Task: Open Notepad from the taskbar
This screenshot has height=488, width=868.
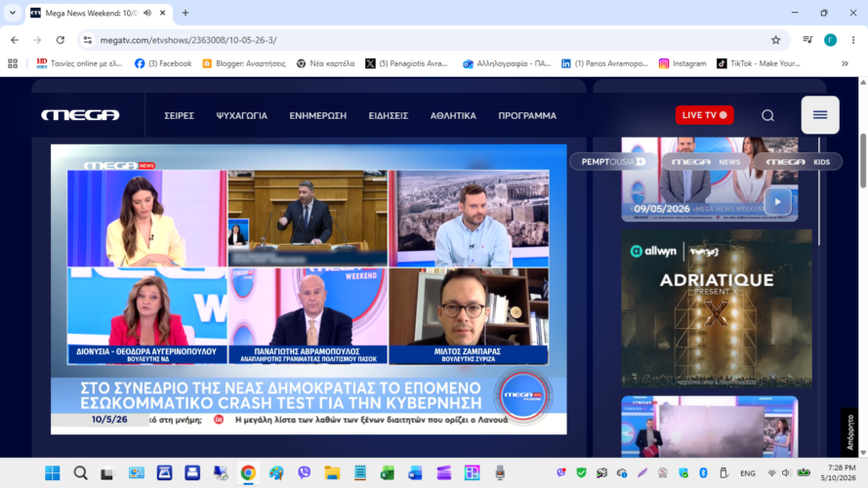Action: (x=360, y=473)
